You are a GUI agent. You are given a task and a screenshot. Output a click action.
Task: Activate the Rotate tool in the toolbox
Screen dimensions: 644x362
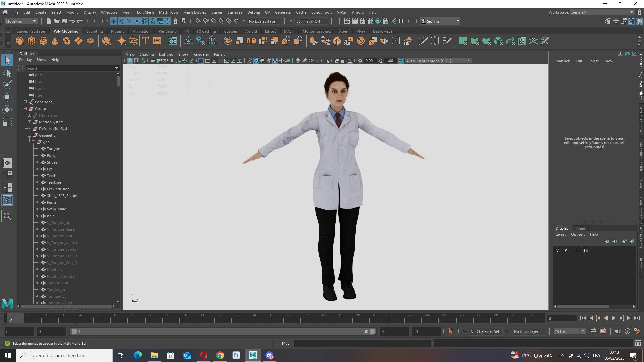tap(7, 110)
